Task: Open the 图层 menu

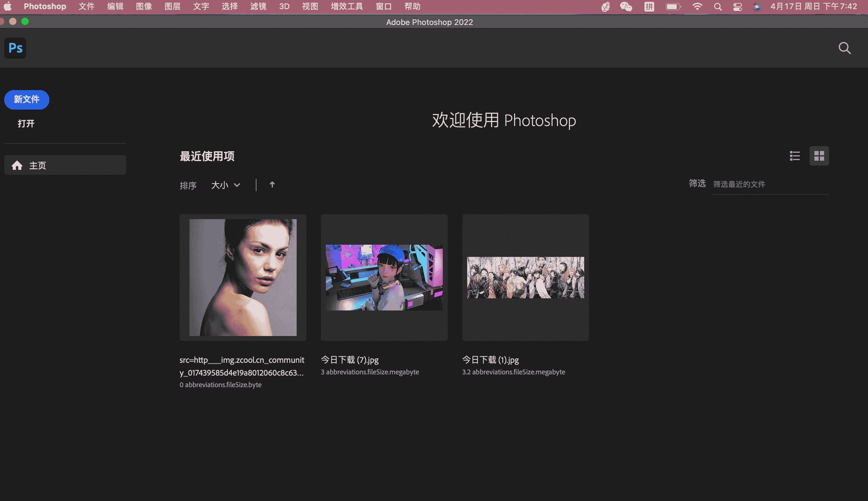Action: (x=172, y=6)
